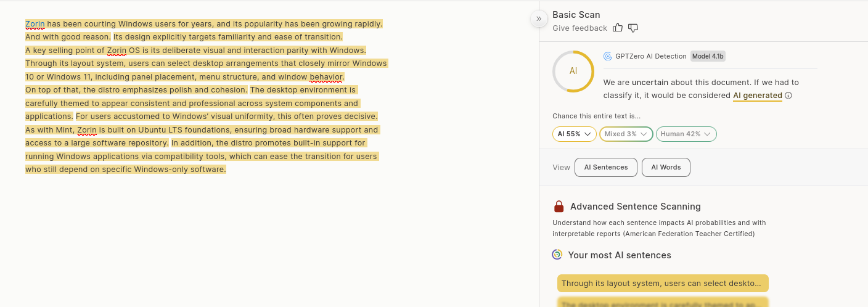The width and height of the screenshot is (868, 307).
Task: Click the 'Give feedback' label
Action: 579,28
